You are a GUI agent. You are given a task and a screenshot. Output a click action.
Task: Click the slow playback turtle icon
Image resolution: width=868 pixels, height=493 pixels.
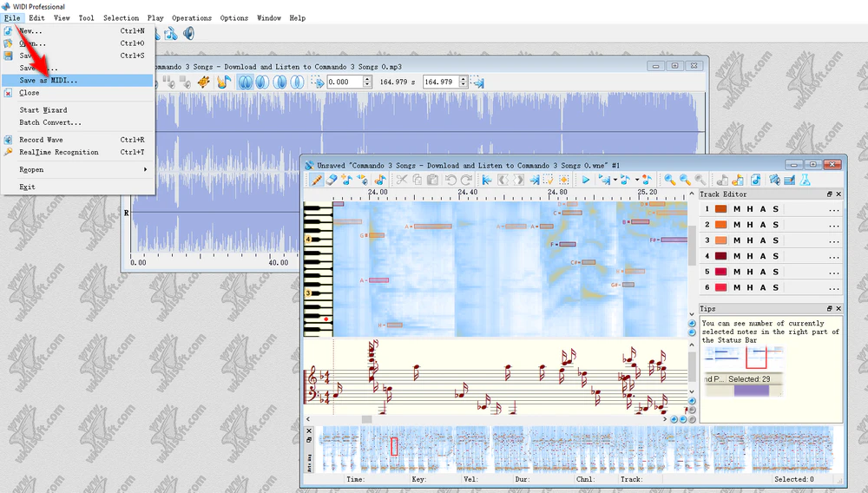pos(204,82)
